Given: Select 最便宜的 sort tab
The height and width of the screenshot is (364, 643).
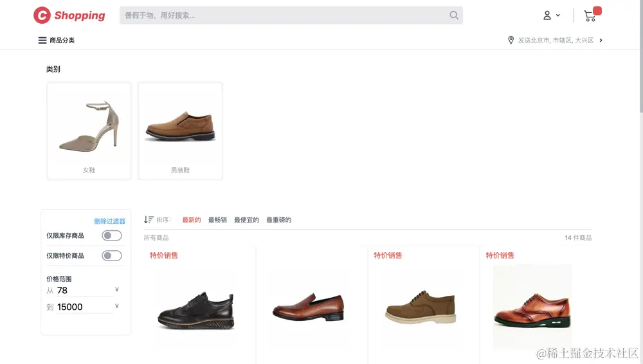Looking at the screenshot, I should pyautogui.click(x=246, y=220).
